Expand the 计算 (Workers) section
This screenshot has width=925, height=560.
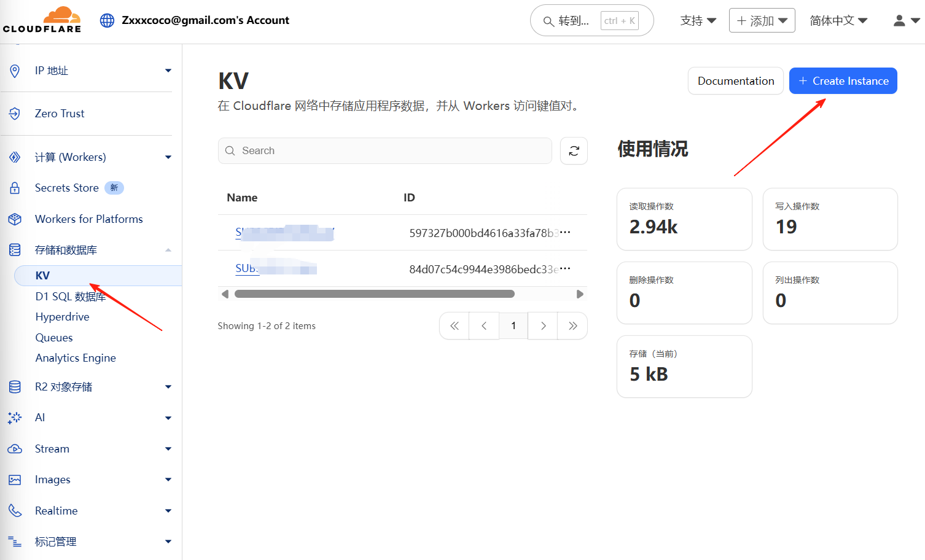[x=168, y=157]
